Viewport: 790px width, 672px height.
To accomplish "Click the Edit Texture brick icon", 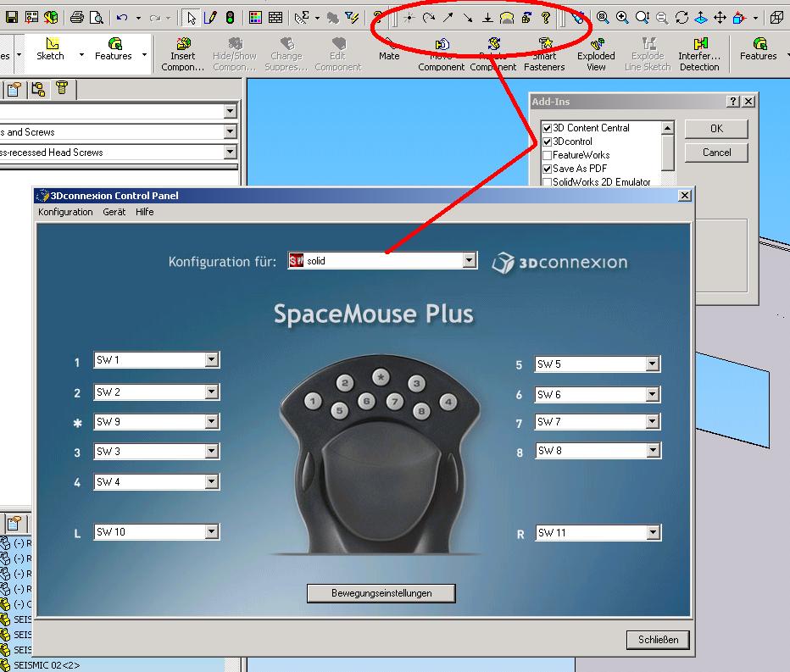I will (x=275, y=18).
